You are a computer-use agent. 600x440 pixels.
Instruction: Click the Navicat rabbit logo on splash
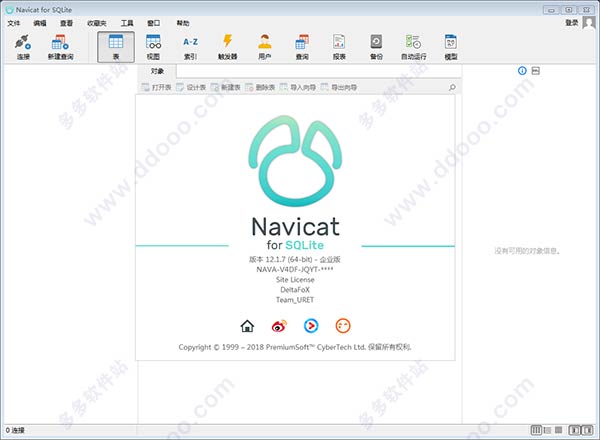pos(295,161)
